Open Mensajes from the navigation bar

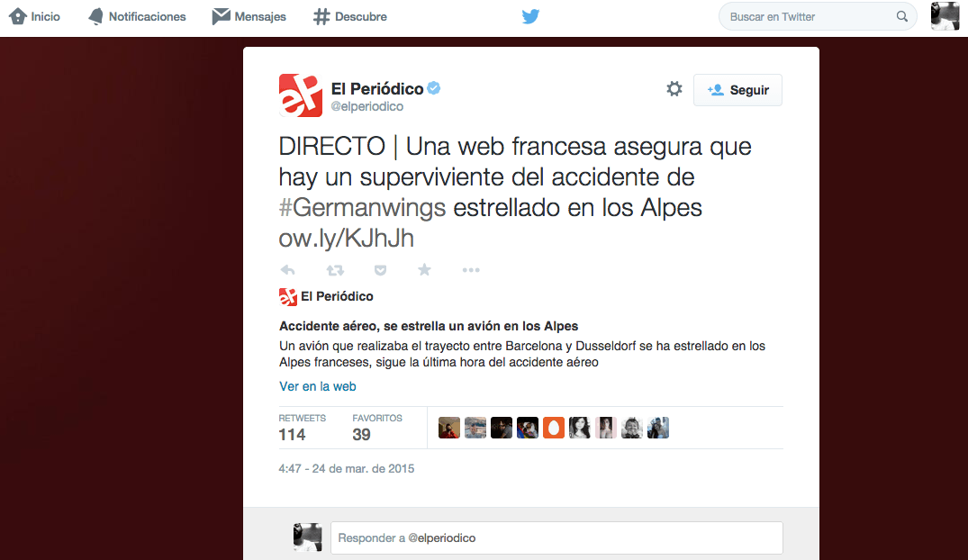(249, 17)
